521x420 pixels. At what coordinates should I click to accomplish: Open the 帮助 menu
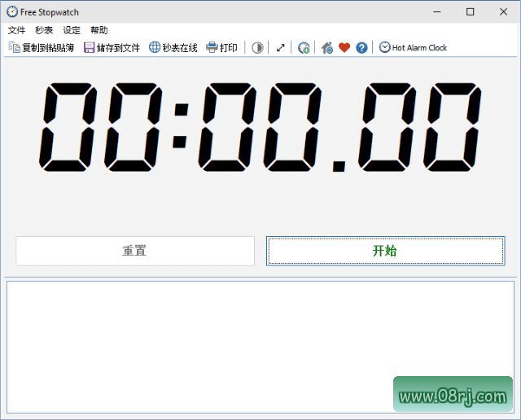(99, 30)
